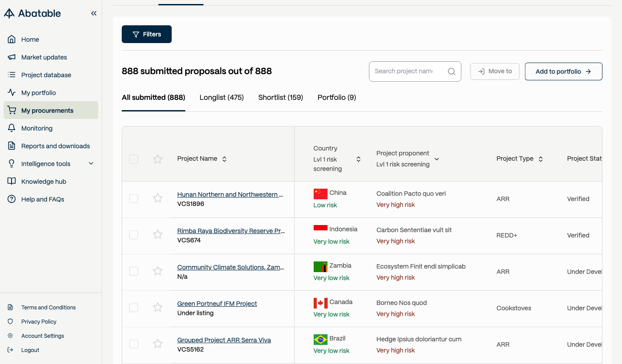Star the Rimba Raya Biodiversity Reserve project

158,234
